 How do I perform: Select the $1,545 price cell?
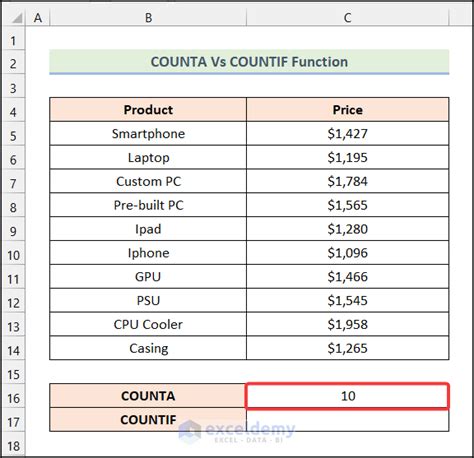pyautogui.click(x=348, y=300)
